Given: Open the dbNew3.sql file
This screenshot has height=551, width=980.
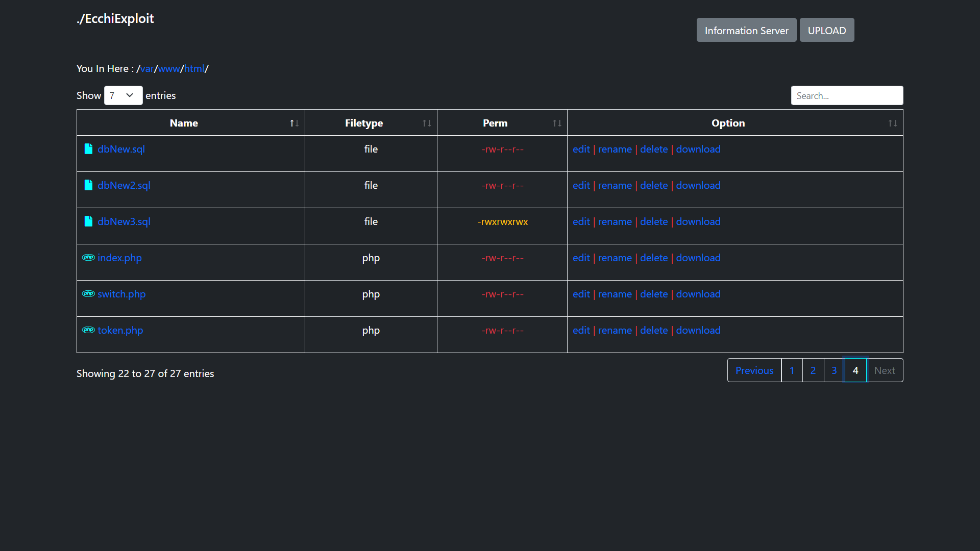Looking at the screenshot, I should coord(124,221).
